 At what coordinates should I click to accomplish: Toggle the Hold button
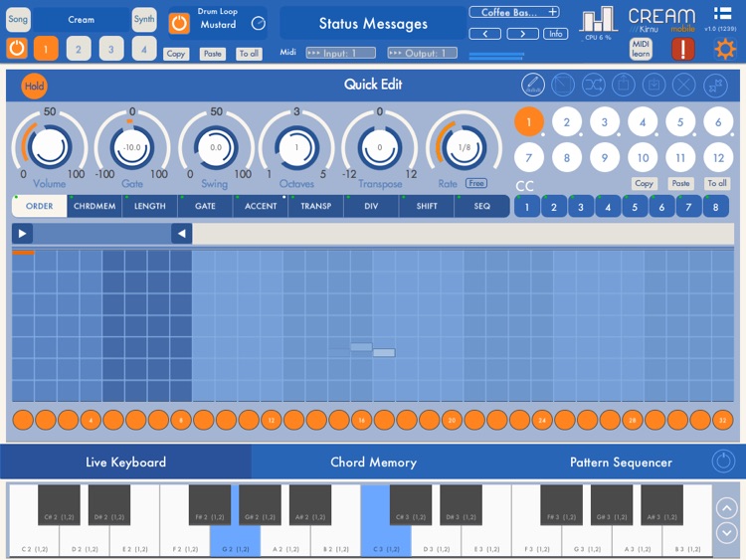[34, 86]
